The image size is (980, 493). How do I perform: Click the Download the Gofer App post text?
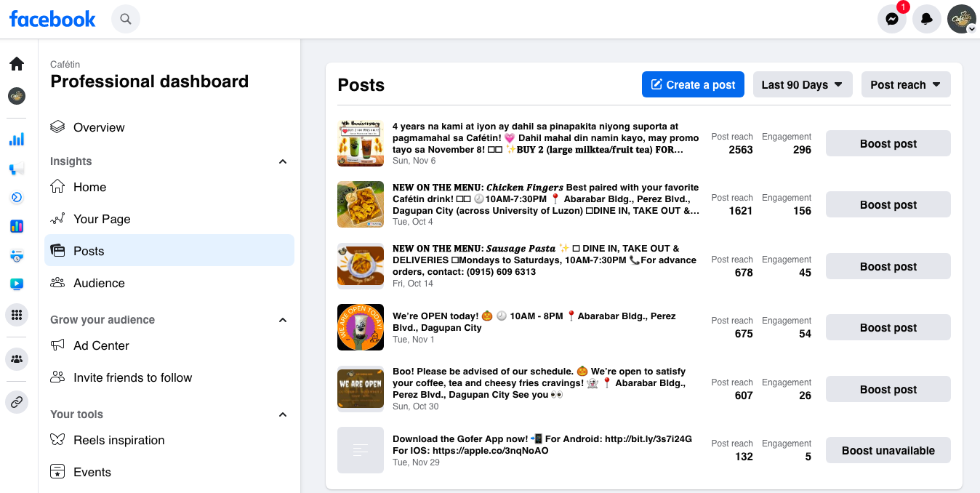coord(542,444)
